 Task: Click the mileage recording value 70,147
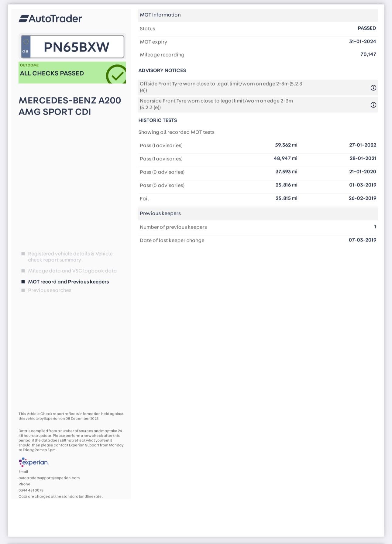tap(368, 54)
